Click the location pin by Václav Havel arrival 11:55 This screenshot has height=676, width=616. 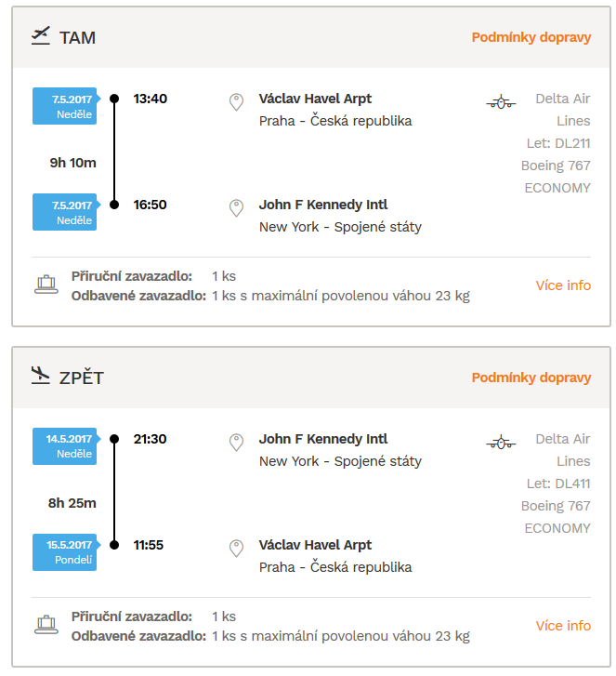236,549
